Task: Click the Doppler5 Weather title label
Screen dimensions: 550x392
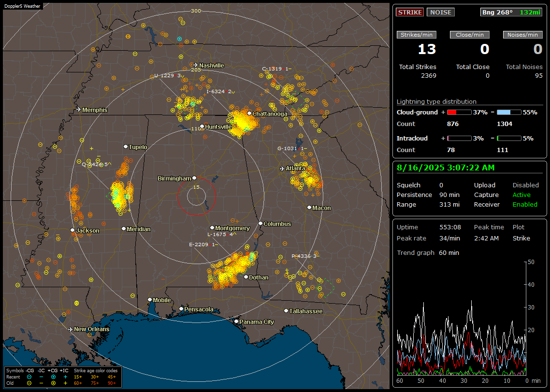Action: click(x=22, y=6)
